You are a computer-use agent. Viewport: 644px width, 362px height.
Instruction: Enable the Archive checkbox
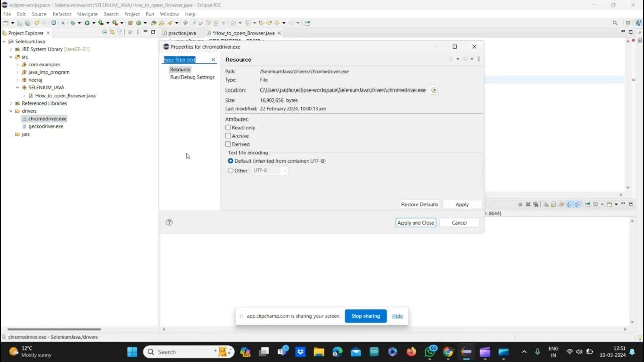[228, 136]
